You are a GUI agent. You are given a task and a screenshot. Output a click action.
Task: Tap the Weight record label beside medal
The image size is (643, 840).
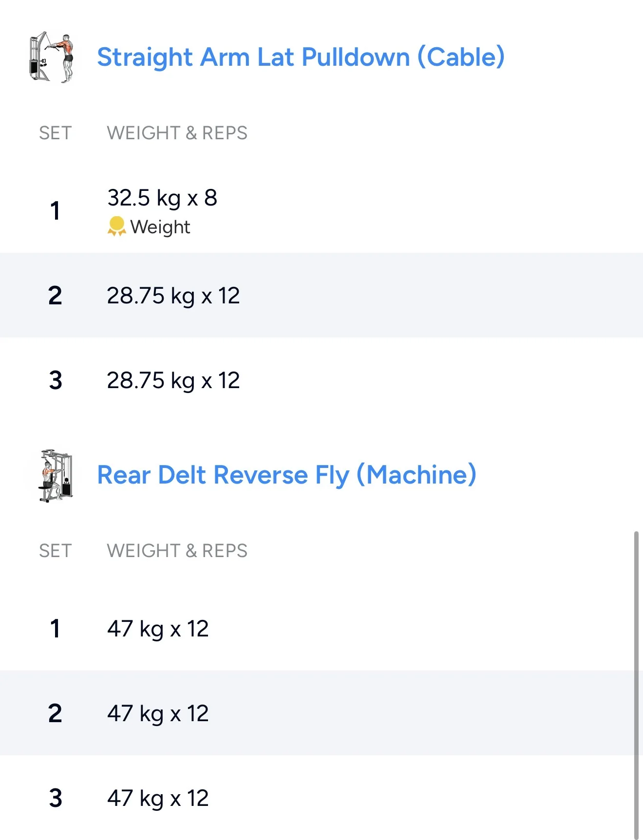click(160, 227)
